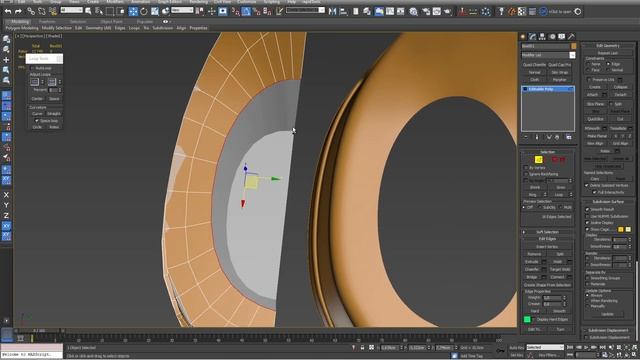Open the Render Setup icon

pyautogui.click(x=426, y=11)
